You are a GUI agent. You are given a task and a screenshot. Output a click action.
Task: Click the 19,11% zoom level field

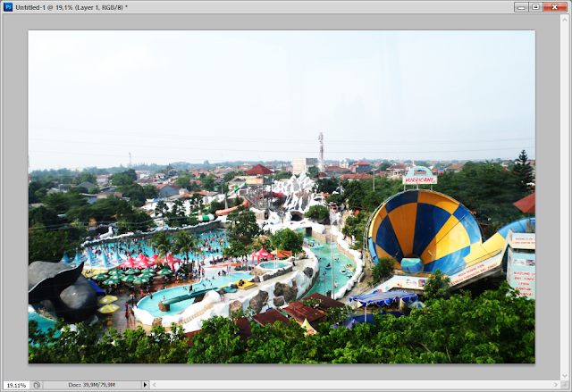(x=16, y=385)
